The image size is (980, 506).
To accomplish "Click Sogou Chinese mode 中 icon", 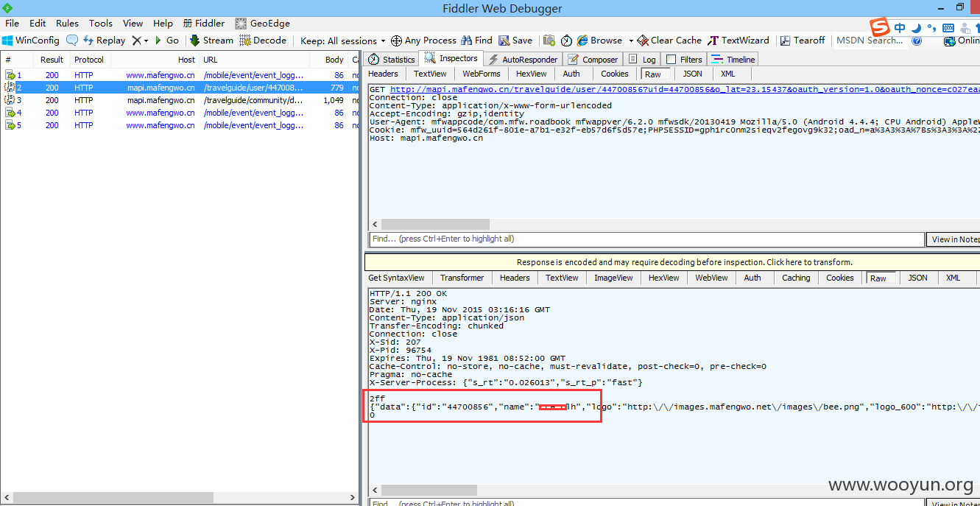I will tap(900, 28).
